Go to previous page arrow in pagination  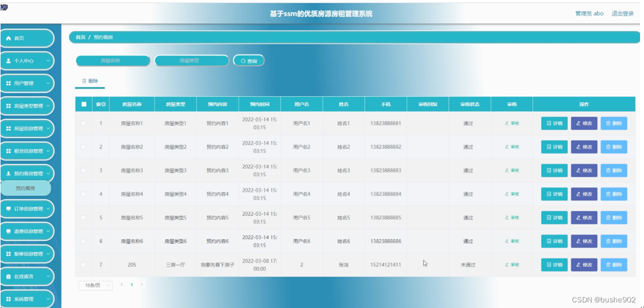122,285
